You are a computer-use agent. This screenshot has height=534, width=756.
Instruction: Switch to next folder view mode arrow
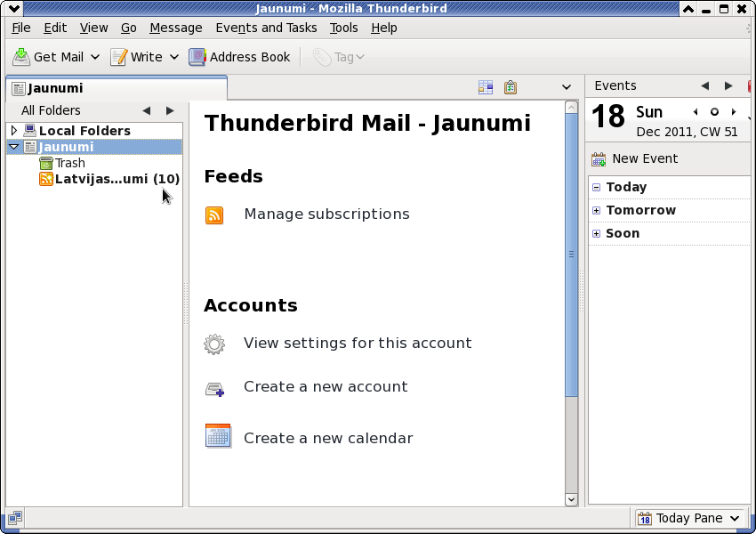click(170, 111)
